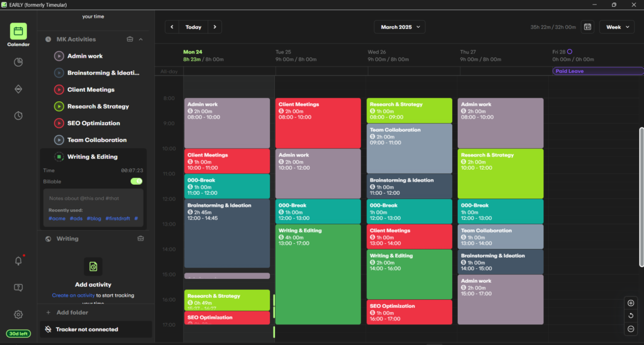Click Add folder label
The image size is (644, 345).
coord(72,312)
